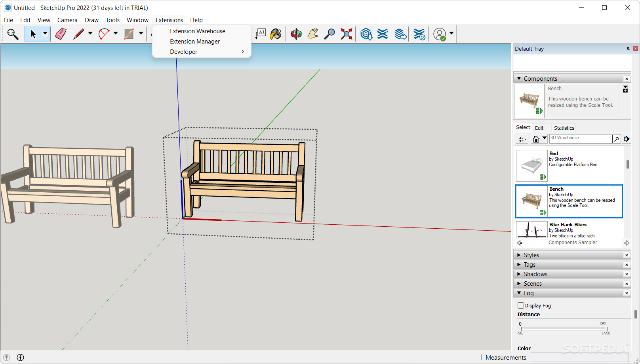The image size is (640, 364).
Task: Select the arrow Select tool
Action: tap(33, 34)
